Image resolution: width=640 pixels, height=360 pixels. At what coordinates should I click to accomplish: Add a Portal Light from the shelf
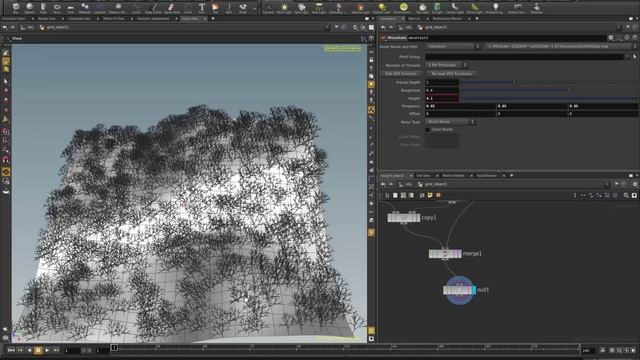pyautogui.click(x=474, y=8)
